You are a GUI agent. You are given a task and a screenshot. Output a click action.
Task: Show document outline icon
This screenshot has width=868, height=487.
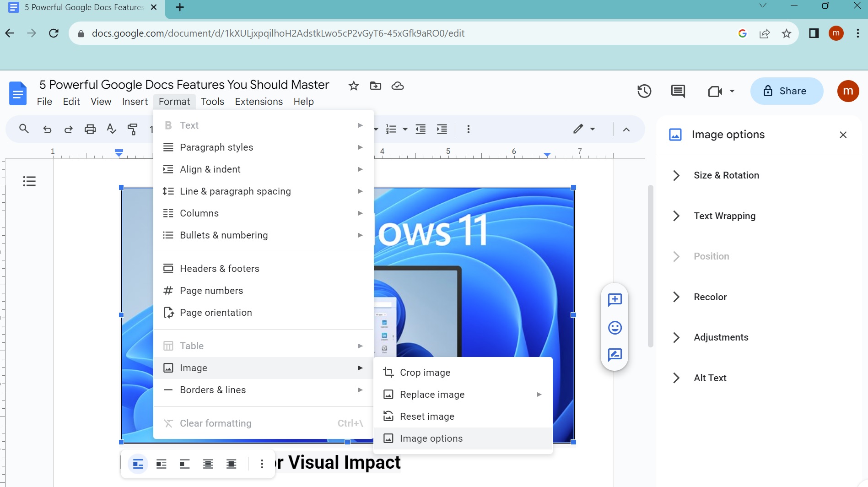coord(29,181)
